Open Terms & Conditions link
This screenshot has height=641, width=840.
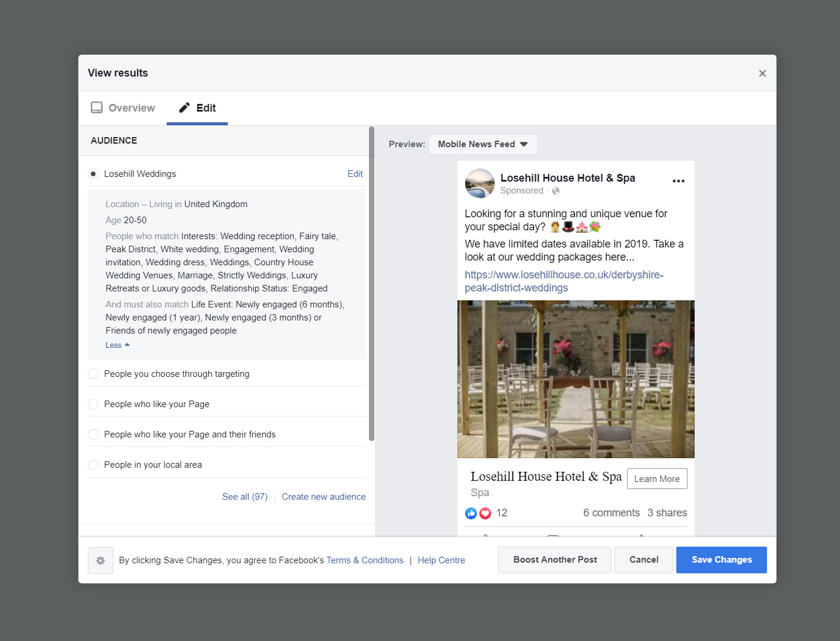tap(365, 560)
